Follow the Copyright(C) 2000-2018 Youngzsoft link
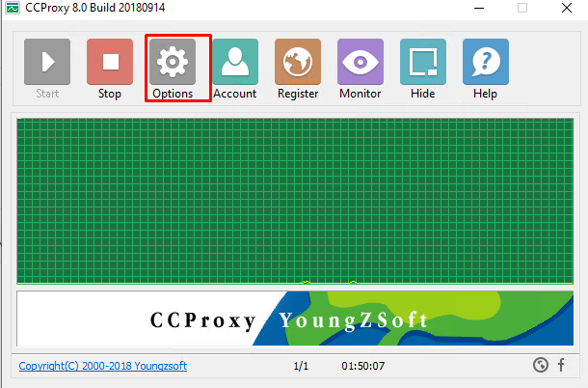The width and height of the screenshot is (588, 388). point(103,366)
